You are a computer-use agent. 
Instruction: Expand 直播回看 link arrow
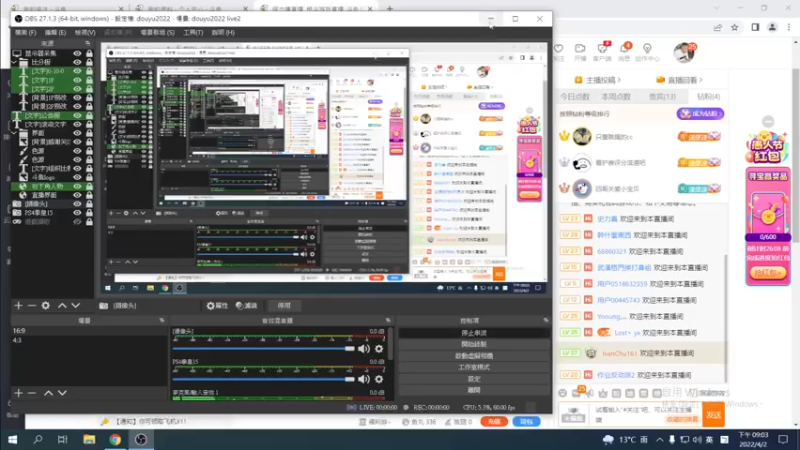tap(701, 80)
